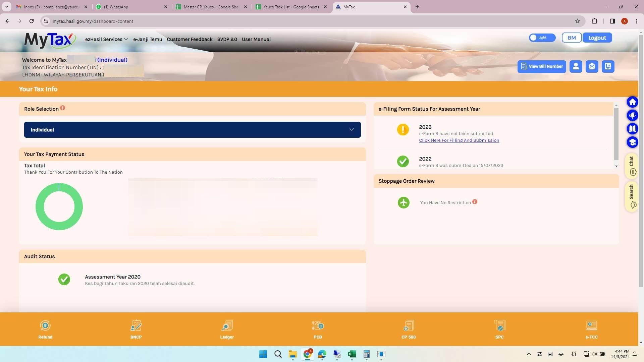Click the No Restriction info icon
The width and height of the screenshot is (644, 362).
click(475, 202)
